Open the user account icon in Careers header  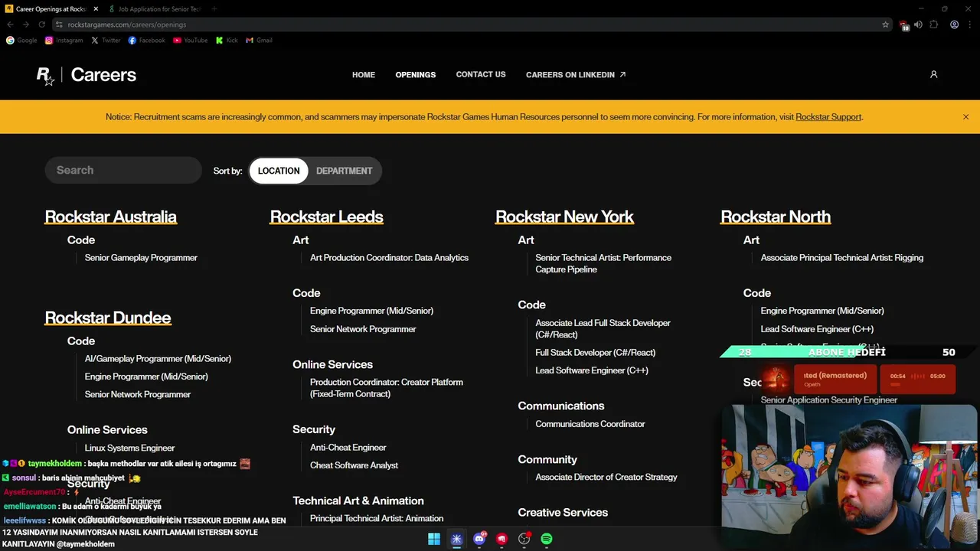pos(933,74)
